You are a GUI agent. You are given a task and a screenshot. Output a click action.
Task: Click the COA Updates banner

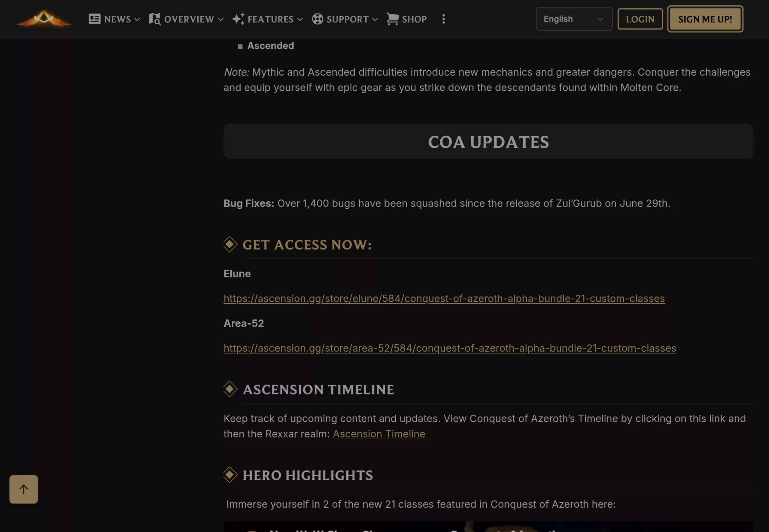click(488, 141)
